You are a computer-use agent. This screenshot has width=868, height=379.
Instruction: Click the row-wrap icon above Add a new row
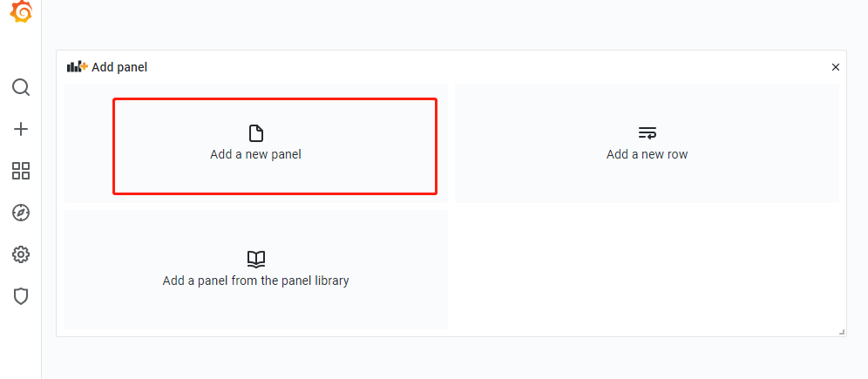[x=647, y=133]
